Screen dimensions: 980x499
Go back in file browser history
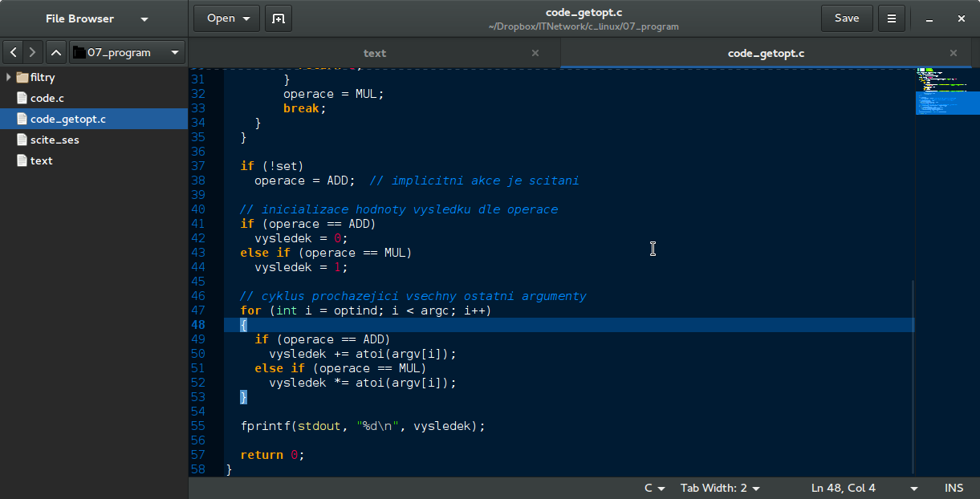[x=14, y=53]
